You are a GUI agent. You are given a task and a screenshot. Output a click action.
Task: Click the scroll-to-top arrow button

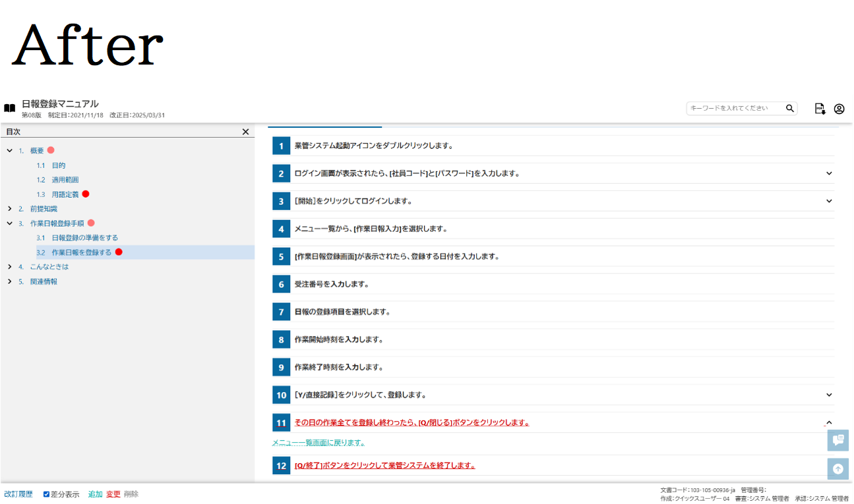click(x=838, y=469)
